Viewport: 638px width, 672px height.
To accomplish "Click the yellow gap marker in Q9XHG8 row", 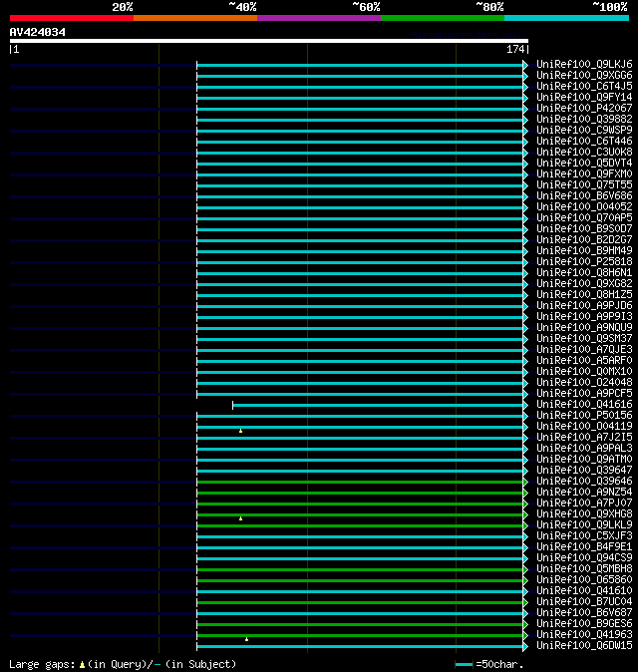I will 241,518.
